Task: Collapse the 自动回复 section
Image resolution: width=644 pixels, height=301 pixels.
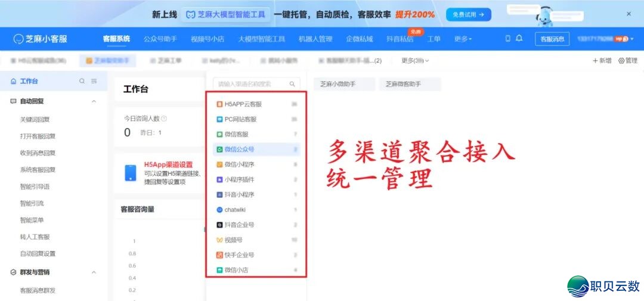Action: (94, 101)
